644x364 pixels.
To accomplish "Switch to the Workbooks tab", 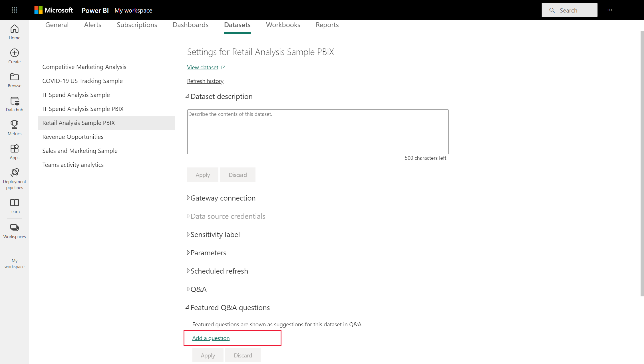I will (x=283, y=25).
